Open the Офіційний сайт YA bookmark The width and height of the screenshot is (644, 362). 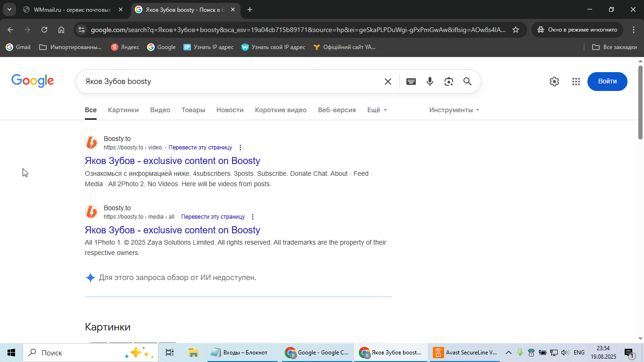pyautogui.click(x=345, y=47)
